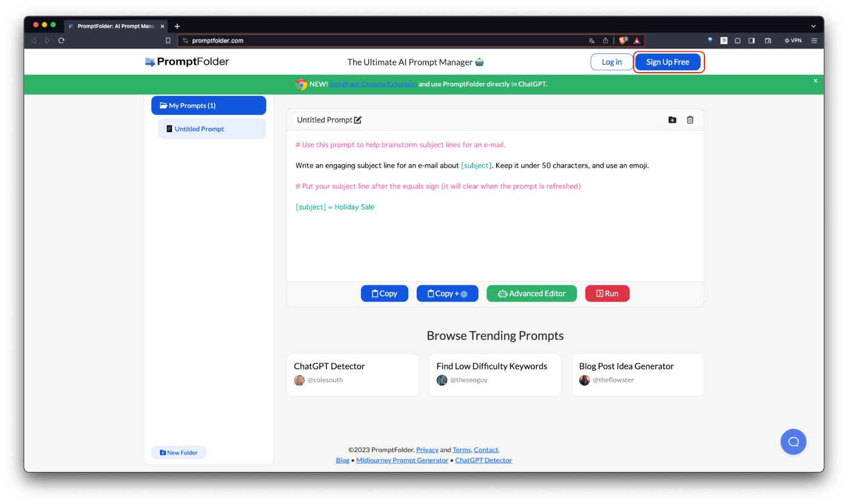Dismiss the green announcement banner
The width and height of the screenshot is (848, 504).
click(815, 81)
